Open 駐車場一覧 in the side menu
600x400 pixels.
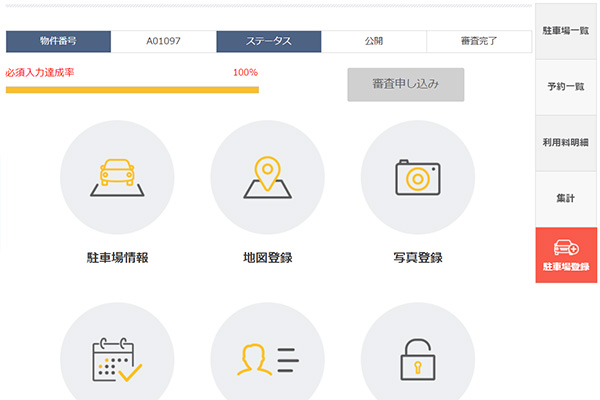tap(566, 32)
